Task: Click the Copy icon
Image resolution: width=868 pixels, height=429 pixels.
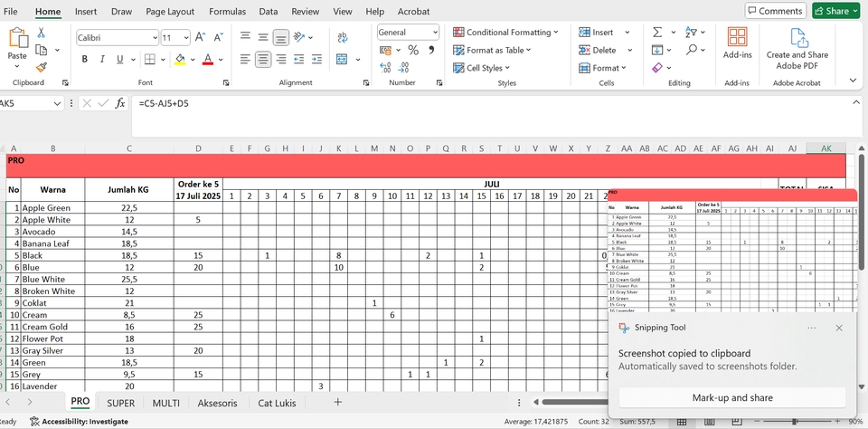Action: point(41,50)
